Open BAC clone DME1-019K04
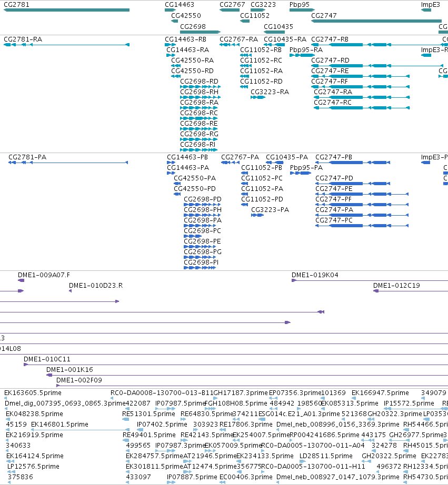 315,275
